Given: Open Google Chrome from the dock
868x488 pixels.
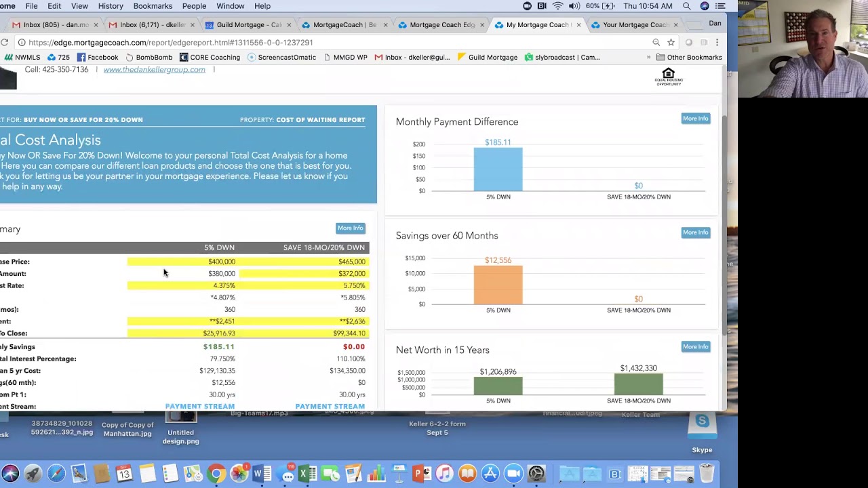Looking at the screenshot, I should (216, 474).
